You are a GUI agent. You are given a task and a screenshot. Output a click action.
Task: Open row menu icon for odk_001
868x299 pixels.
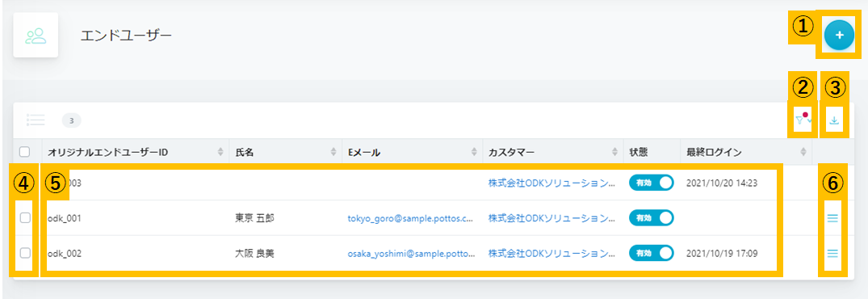[832, 218]
